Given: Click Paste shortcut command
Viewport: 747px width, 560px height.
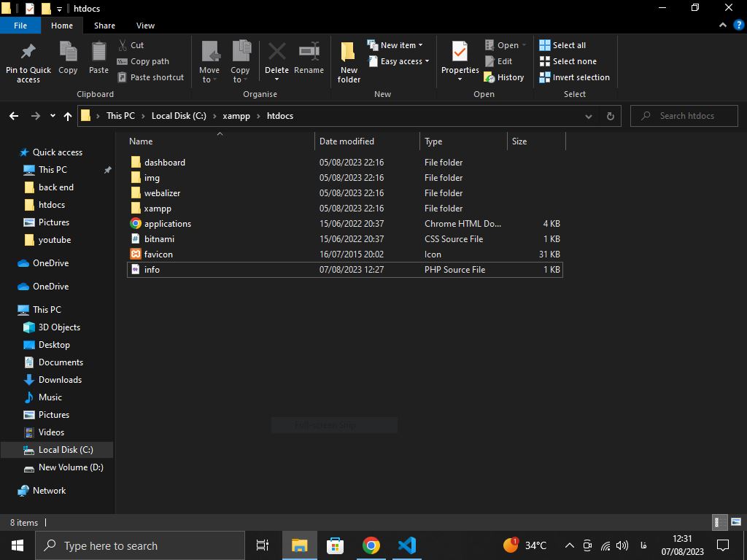Looking at the screenshot, I should (151, 77).
